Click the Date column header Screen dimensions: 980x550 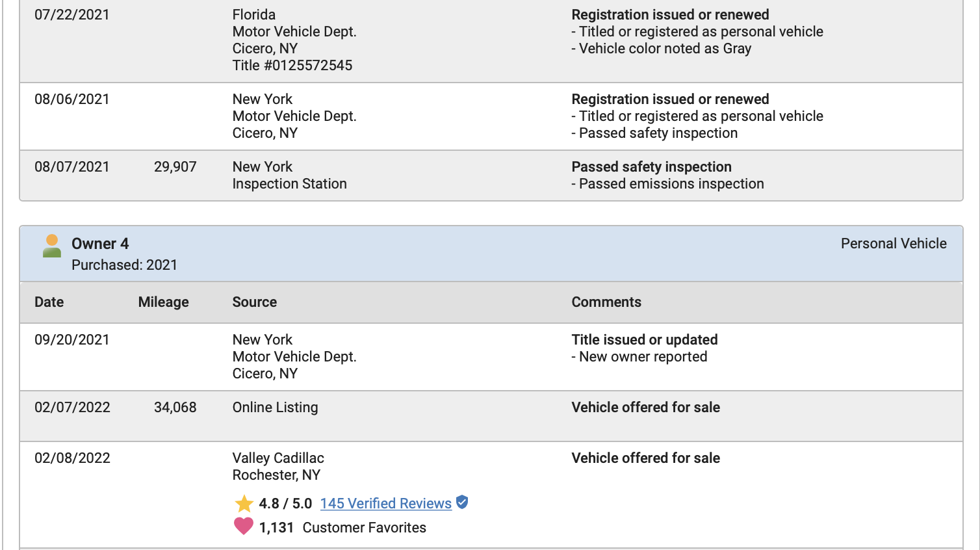click(49, 302)
